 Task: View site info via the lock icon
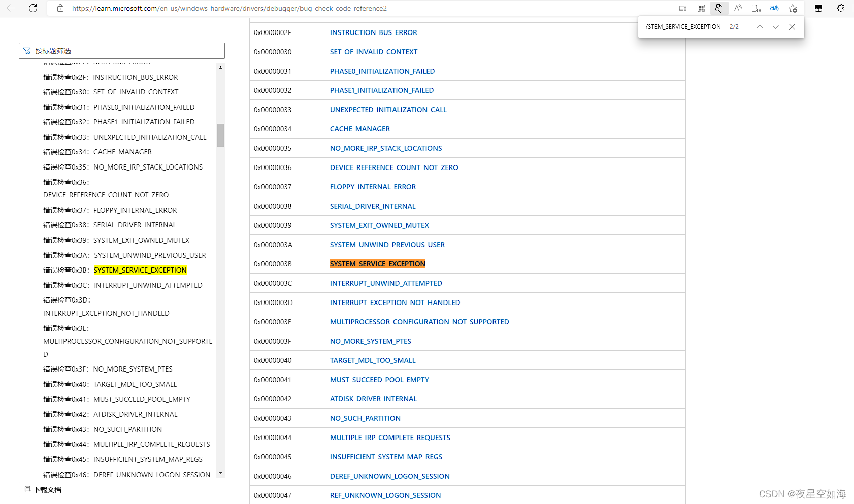click(x=60, y=8)
